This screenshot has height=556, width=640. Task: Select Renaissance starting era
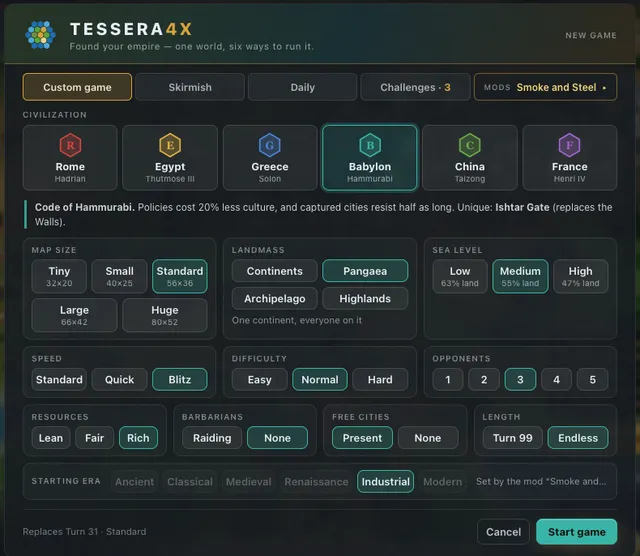[x=316, y=482]
